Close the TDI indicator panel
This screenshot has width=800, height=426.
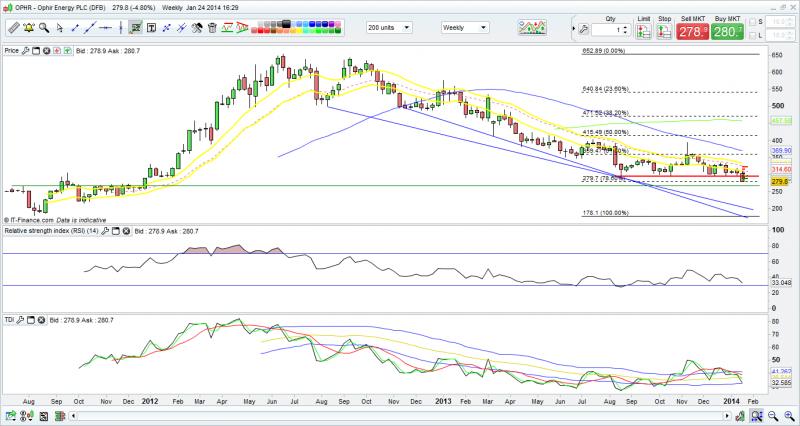(x=41, y=320)
